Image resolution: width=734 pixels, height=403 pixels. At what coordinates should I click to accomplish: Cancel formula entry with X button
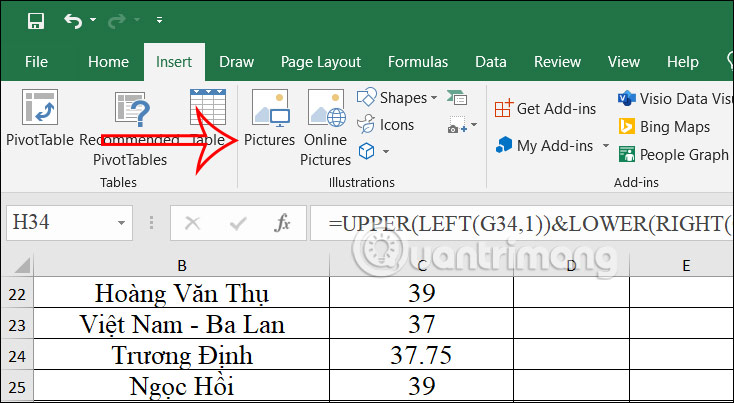(192, 223)
